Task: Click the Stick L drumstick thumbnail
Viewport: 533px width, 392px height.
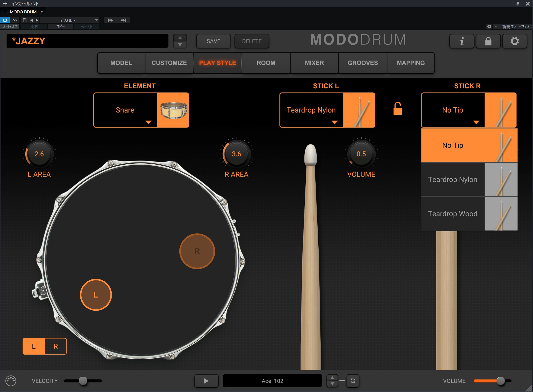Action: pos(359,110)
